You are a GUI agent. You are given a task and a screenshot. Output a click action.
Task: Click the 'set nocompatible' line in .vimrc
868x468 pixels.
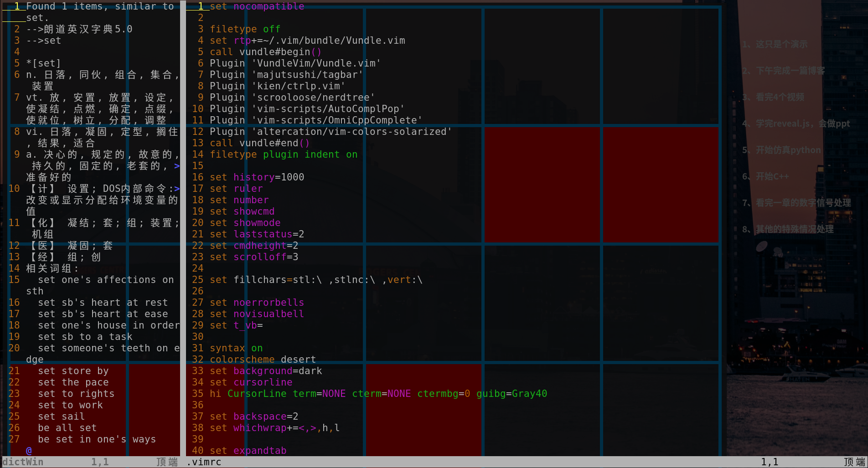point(257,6)
